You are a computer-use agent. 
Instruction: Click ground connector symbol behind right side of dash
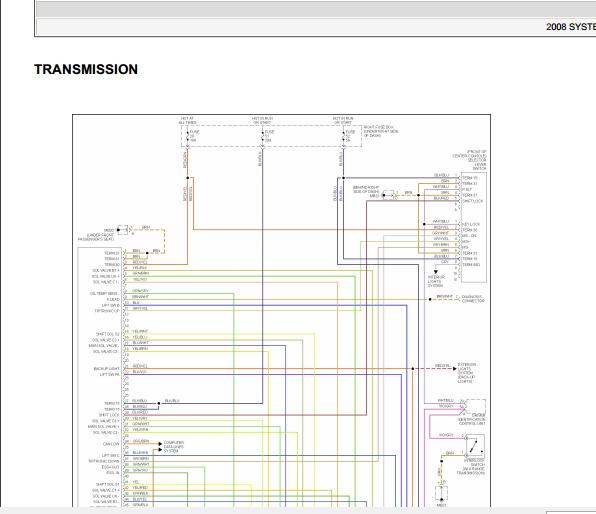tap(388, 195)
